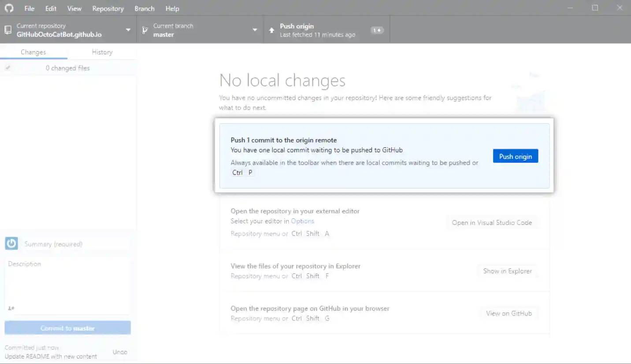631x364 pixels.
Task: Click the pending commits count badge
Action: [x=377, y=30]
